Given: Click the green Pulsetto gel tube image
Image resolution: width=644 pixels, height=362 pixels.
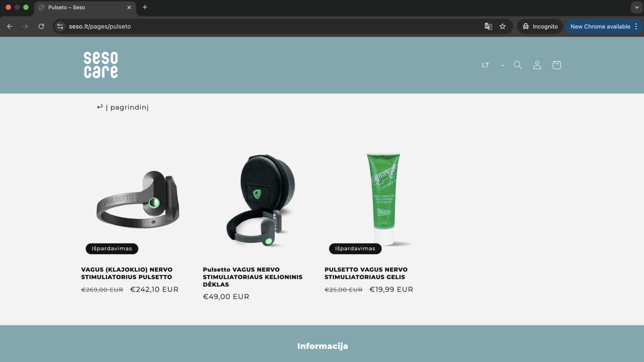Looking at the screenshot, I should (384, 199).
